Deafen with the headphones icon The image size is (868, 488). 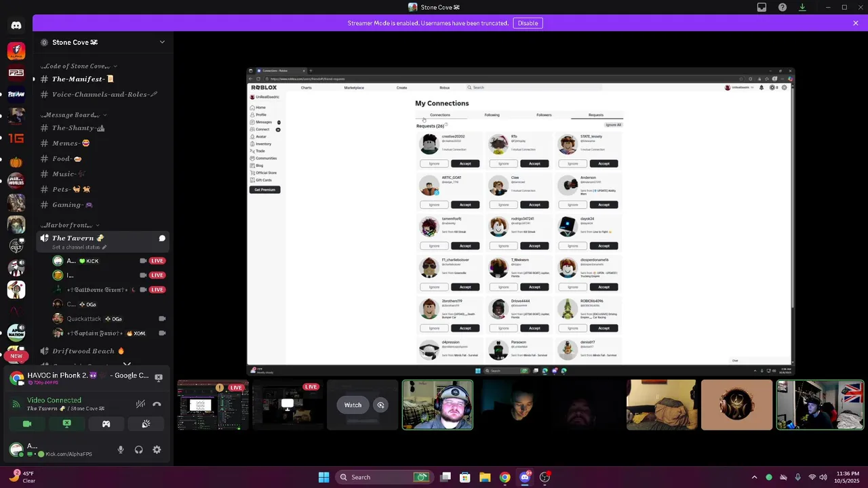click(x=138, y=449)
